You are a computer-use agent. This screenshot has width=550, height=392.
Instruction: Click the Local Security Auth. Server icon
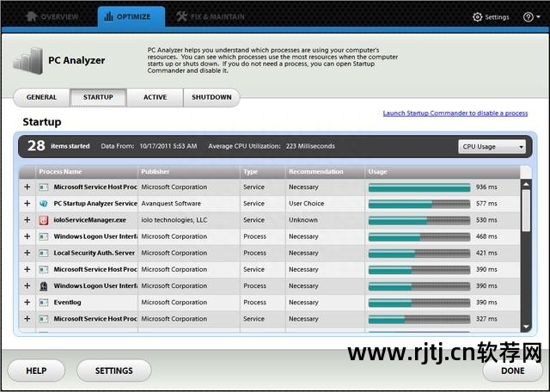click(43, 253)
